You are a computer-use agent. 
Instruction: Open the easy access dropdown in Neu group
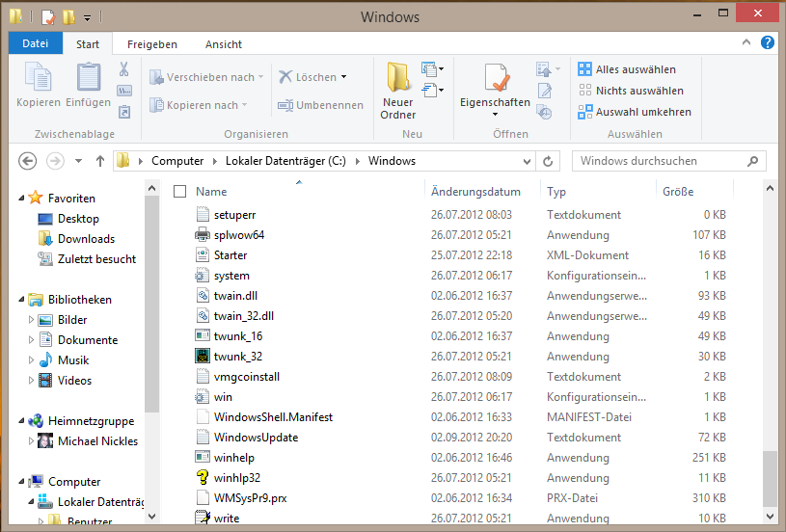pos(433,91)
